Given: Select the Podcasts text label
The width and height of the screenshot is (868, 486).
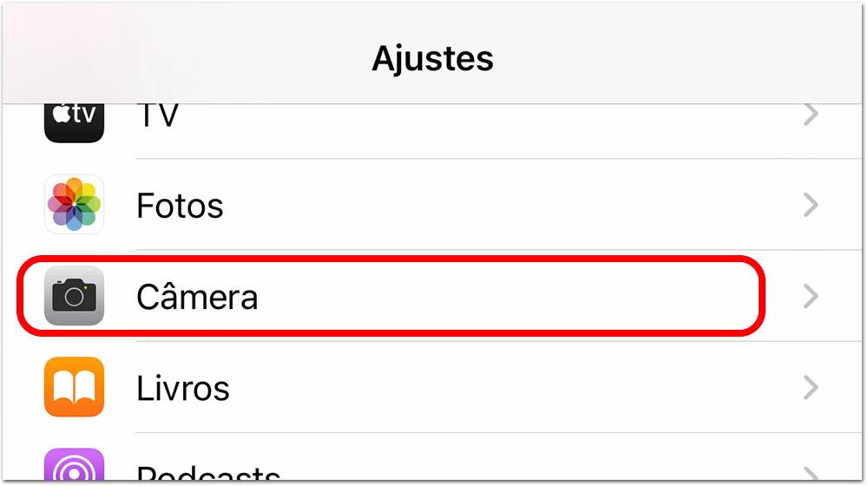Looking at the screenshot, I should click(x=208, y=474).
